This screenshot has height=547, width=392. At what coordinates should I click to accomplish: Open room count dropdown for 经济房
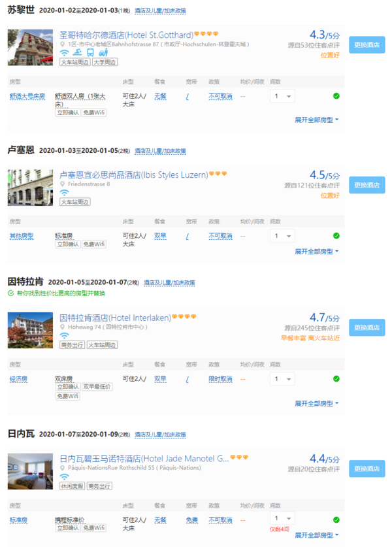coord(282,379)
